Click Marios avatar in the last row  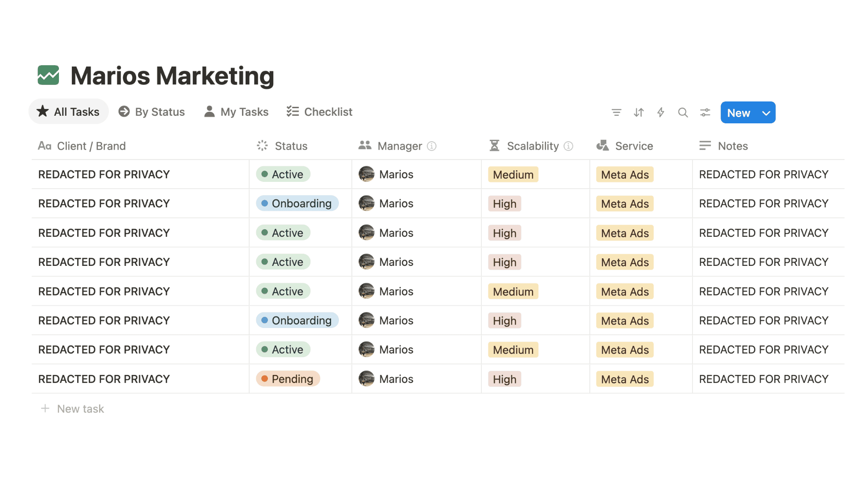pos(367,379)
